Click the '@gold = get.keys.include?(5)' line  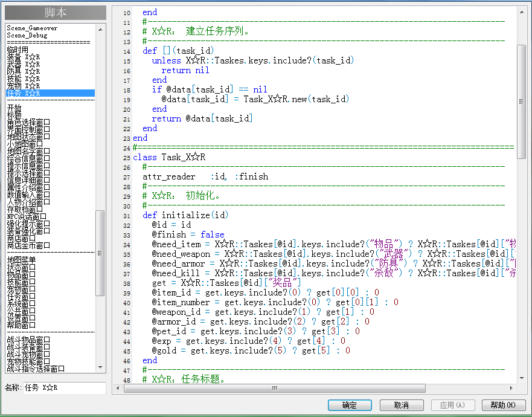pyautogui.click(x=251, y=351)
